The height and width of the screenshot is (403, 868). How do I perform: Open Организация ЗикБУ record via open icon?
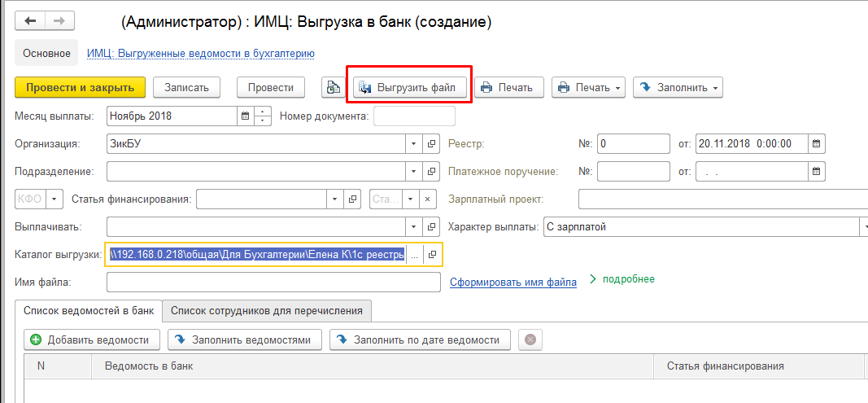pos(431,143)
